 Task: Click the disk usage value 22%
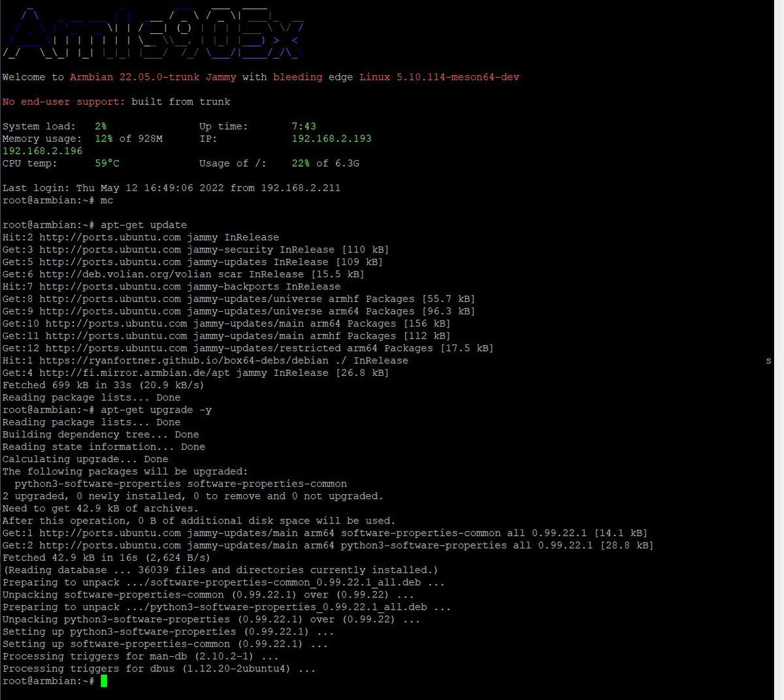point(301,163)
